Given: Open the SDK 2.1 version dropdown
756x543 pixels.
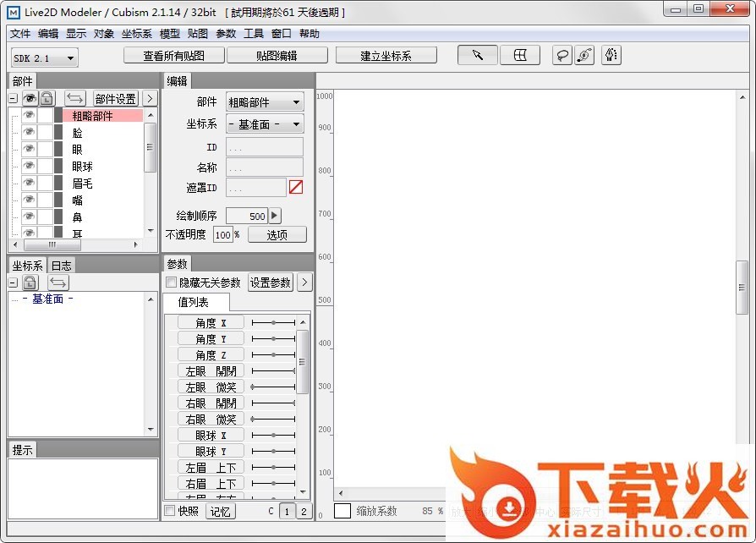Looking at the screenshot, I should (44, 58).
